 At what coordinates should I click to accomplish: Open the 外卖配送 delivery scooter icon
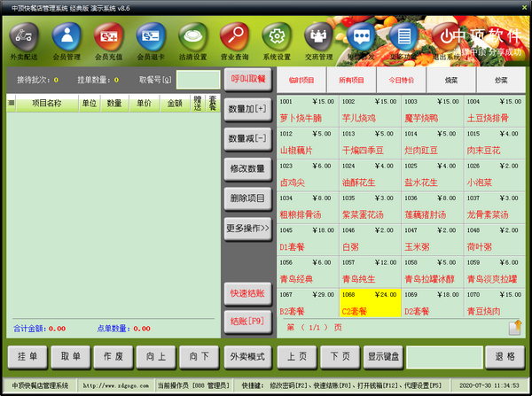click(x=24, y=36)
